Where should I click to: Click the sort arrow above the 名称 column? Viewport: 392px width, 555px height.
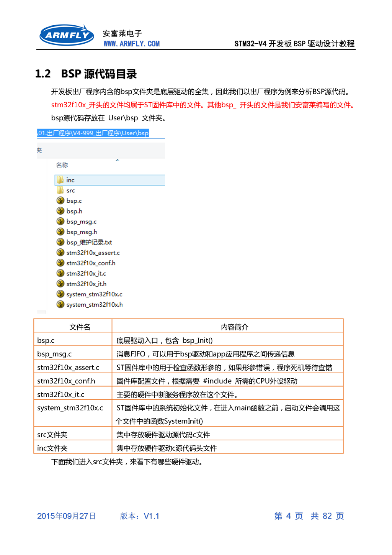117,160
